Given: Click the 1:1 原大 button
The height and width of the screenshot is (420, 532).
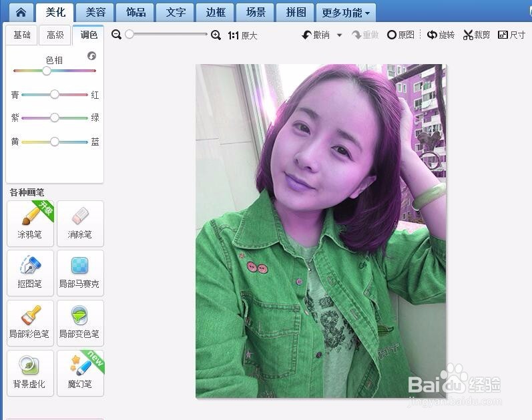Looking at the screenshot, I should [242, 35].
